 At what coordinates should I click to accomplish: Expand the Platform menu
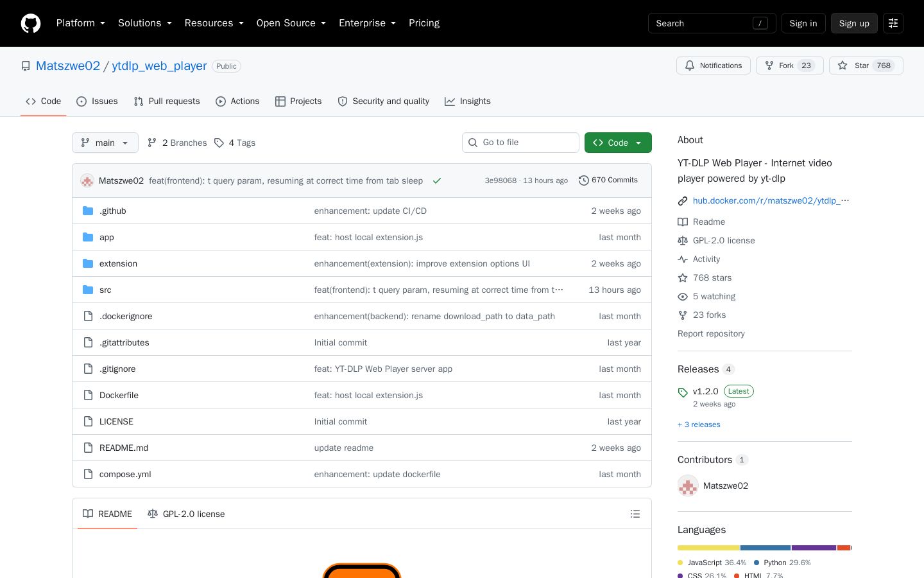[81, 23]
